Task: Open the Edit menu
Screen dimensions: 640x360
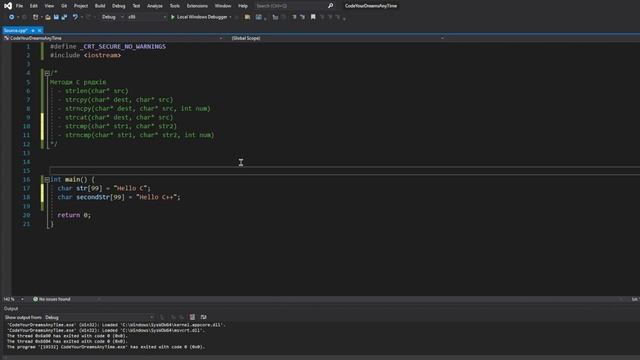Action: [x=33, y=6]
